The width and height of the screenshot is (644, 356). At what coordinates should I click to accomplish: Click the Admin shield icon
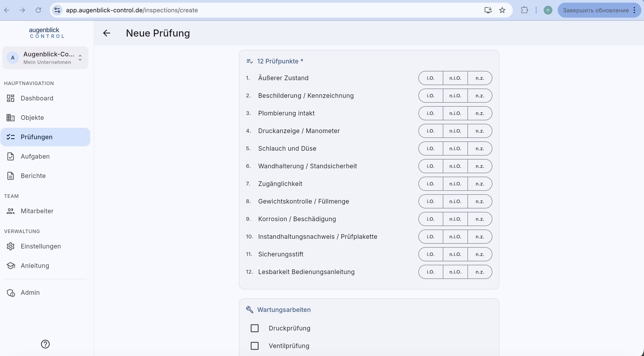(x=11, y=293)
